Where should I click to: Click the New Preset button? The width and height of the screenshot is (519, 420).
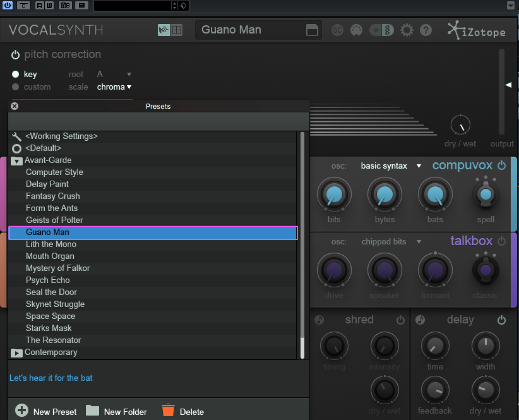[x=46, y=411]
